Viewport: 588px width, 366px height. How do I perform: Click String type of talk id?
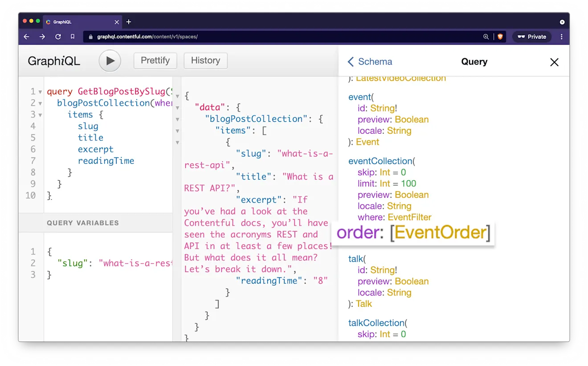pyautogui.click(x=382, y=270)
